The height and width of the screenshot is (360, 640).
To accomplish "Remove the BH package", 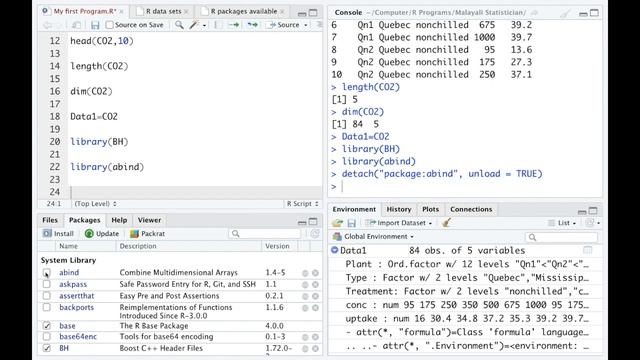I will 315,349.
